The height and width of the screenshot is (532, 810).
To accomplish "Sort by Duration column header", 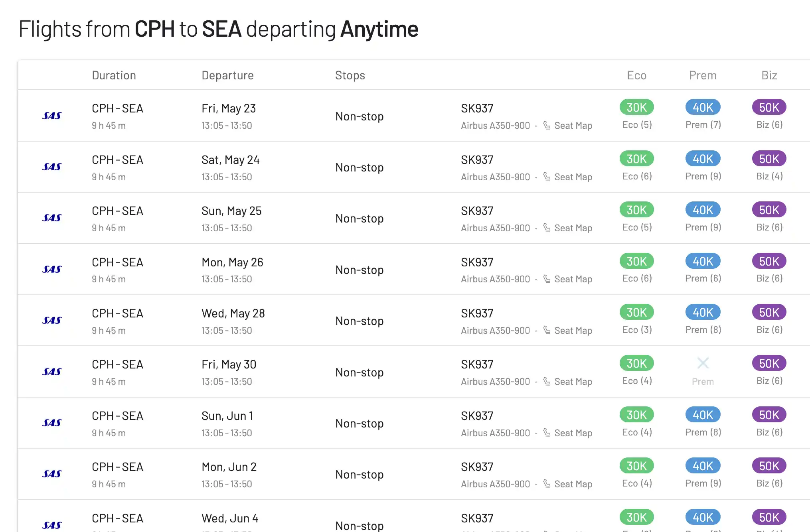I will (114, 75).
